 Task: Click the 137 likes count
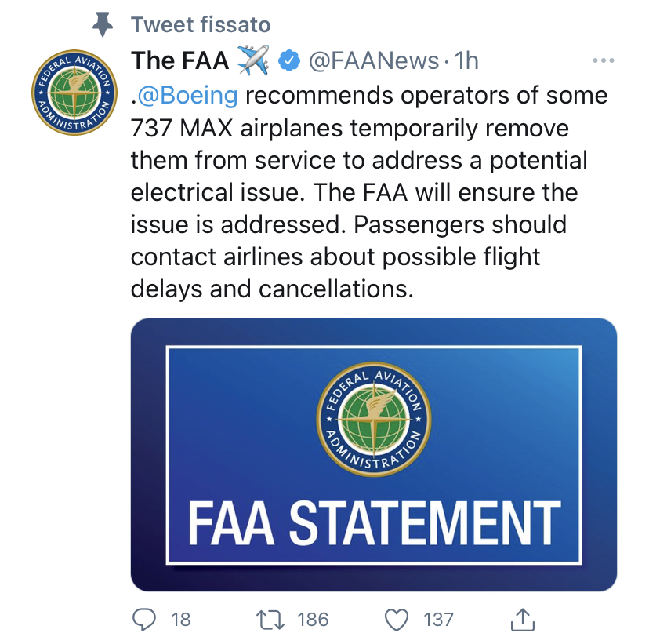click(438, 620)
